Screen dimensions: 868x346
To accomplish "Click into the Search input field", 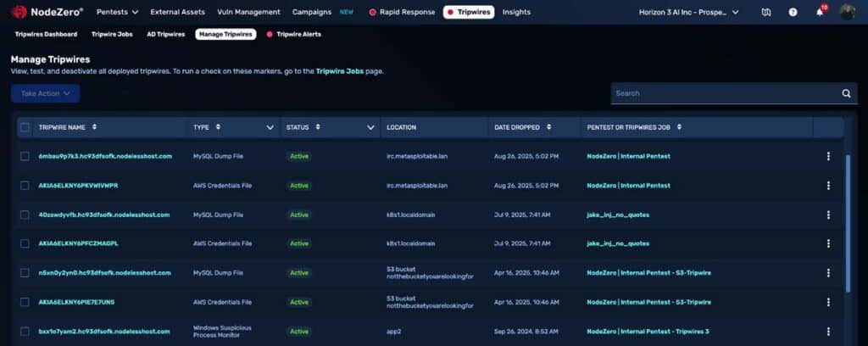I will pyautogui.click(x=721, y=93).
